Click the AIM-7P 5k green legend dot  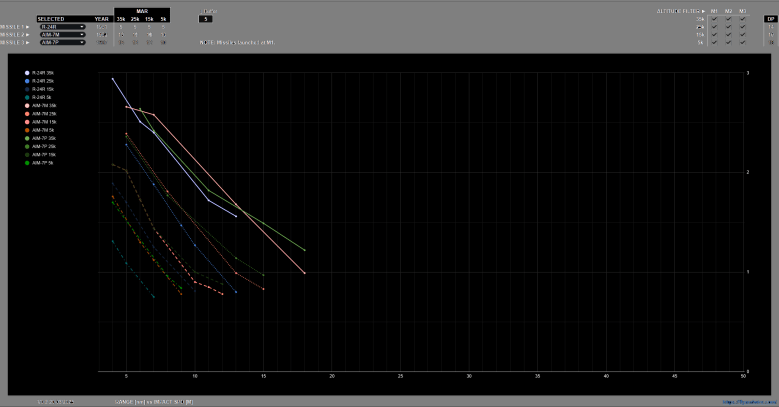pyautogui.click(x=28, y=163)
